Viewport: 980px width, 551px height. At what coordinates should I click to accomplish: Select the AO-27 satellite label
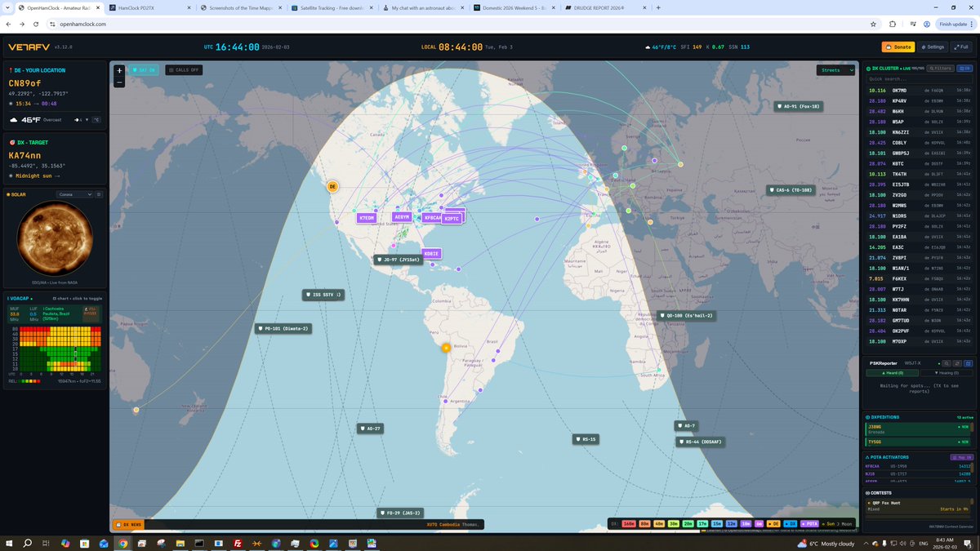(x=370, y=428)
